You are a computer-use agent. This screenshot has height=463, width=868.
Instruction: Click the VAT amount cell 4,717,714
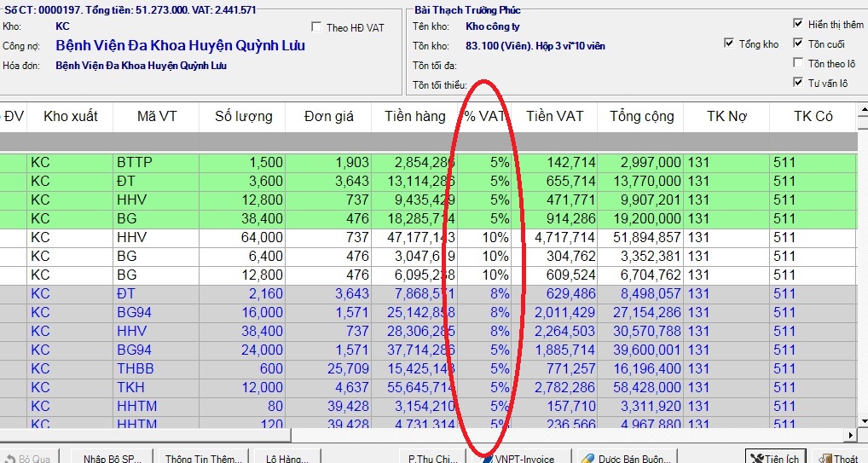[x=555, y=237]
